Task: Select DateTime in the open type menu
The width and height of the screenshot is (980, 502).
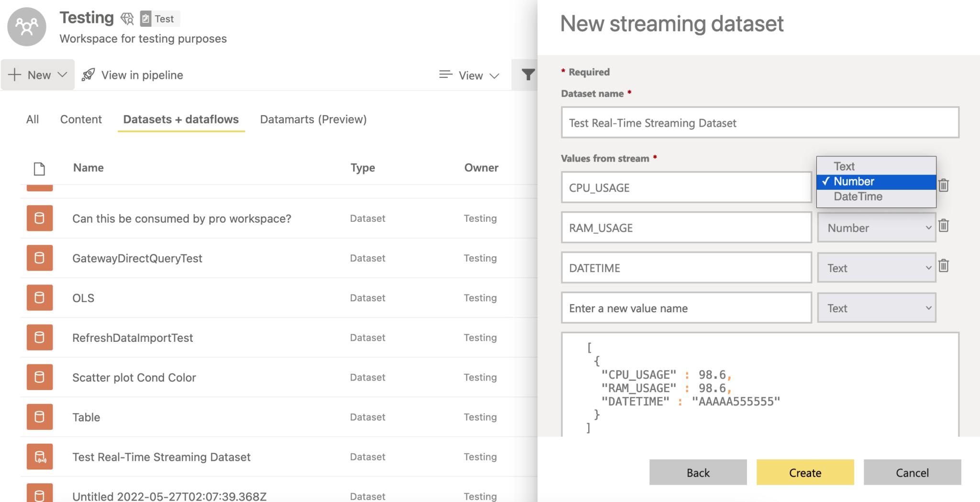Action: 857,196
